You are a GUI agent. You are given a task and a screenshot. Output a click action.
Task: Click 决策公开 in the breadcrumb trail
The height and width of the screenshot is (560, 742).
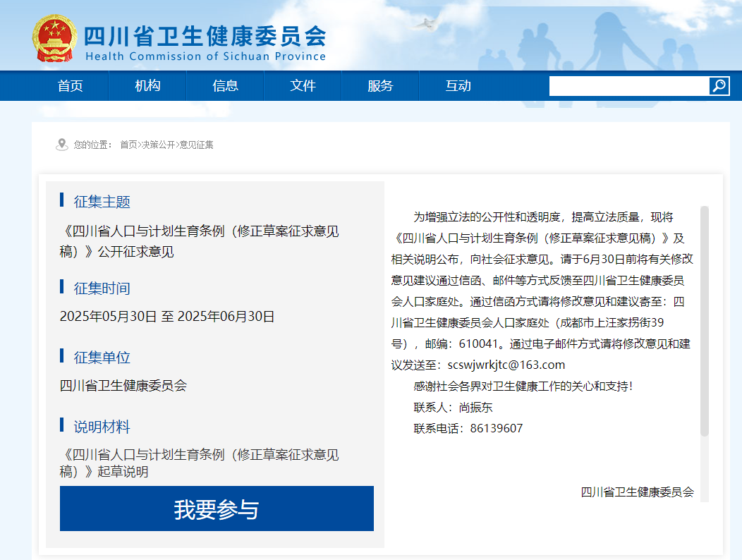tap(157, 145)
